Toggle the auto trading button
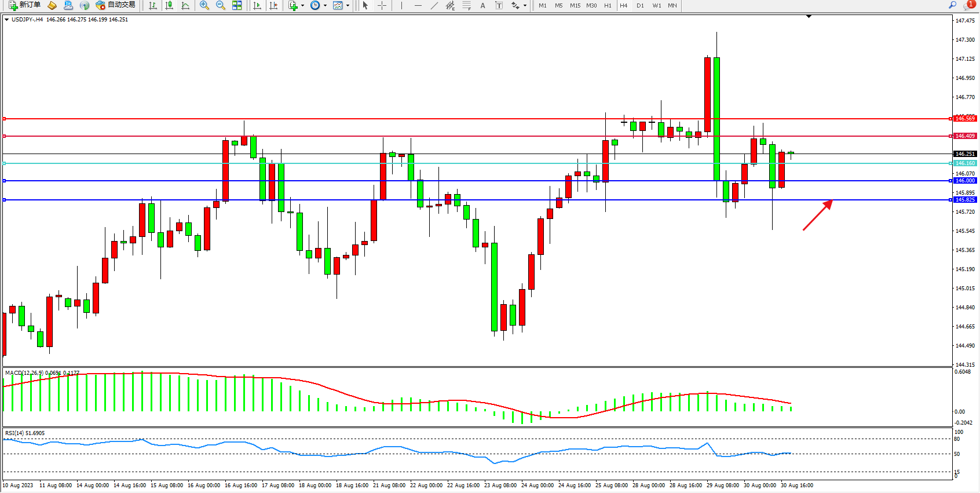The image size is (980, 493). tap(116, 5)
